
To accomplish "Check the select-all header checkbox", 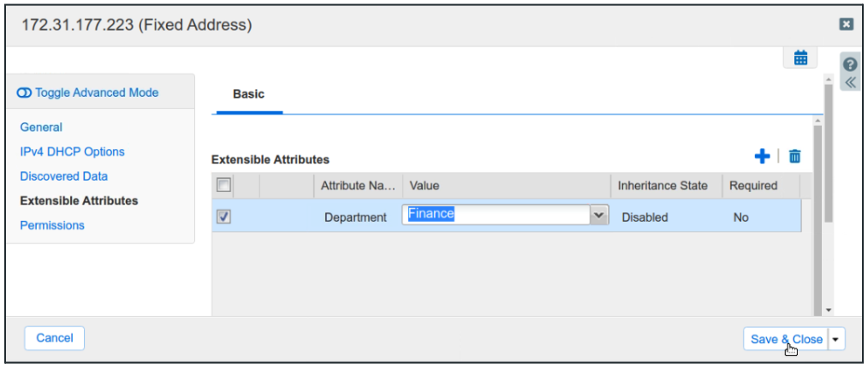I will pos(223,185).
